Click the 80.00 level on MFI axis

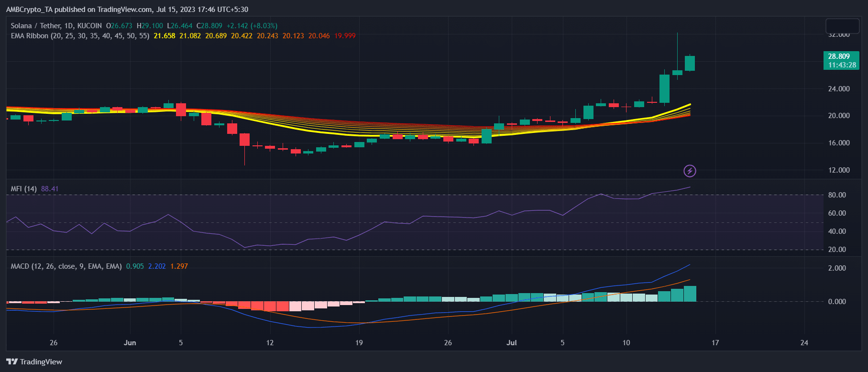tap(837, 195)
